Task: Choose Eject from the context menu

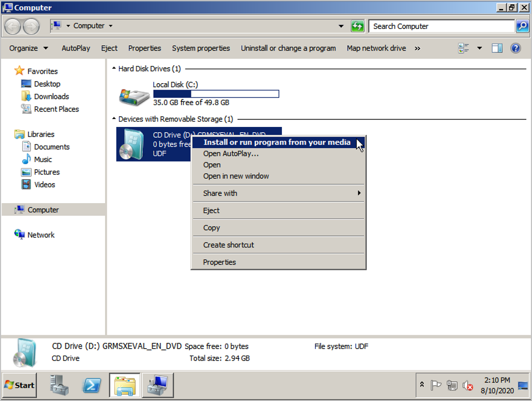Action: 279,211
